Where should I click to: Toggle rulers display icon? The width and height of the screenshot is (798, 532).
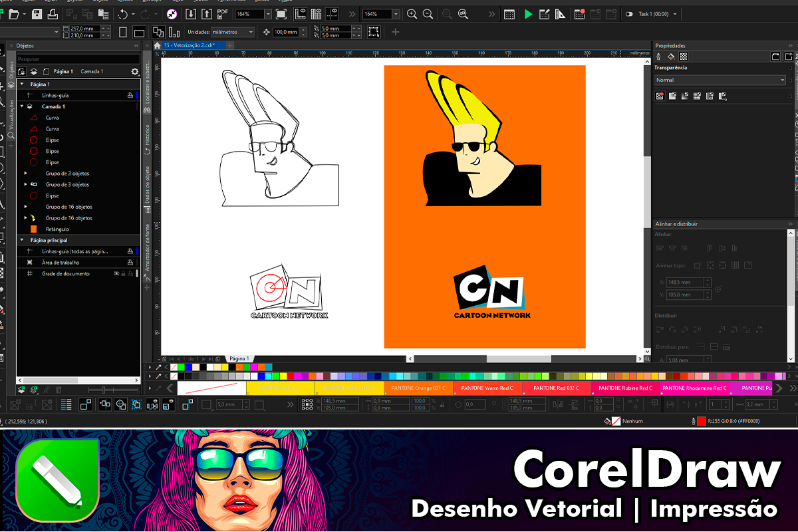pos(300,14)
